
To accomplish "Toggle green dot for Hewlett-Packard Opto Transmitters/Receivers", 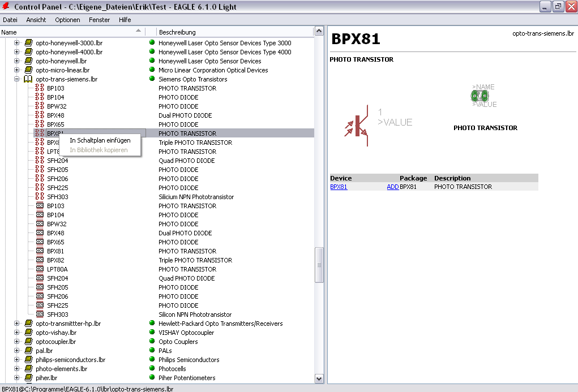I will 152,323.
